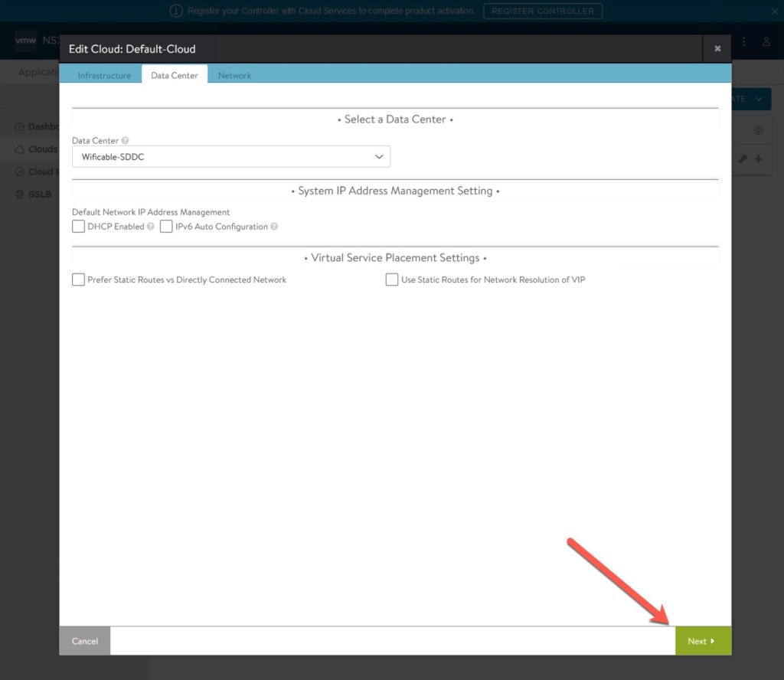
Task: Close the Edit Cloud dialog
Action: [717, 49]
